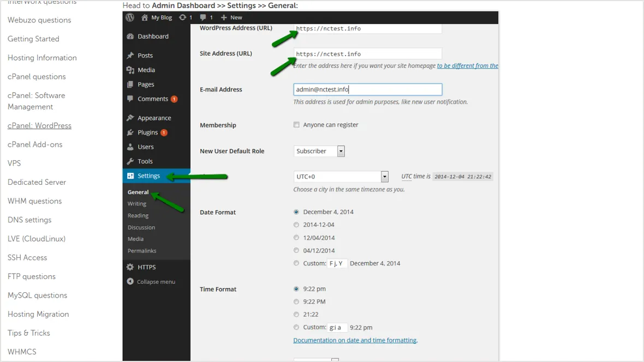
Task: Open Getting Started category
Action: (x=33, y=39)
